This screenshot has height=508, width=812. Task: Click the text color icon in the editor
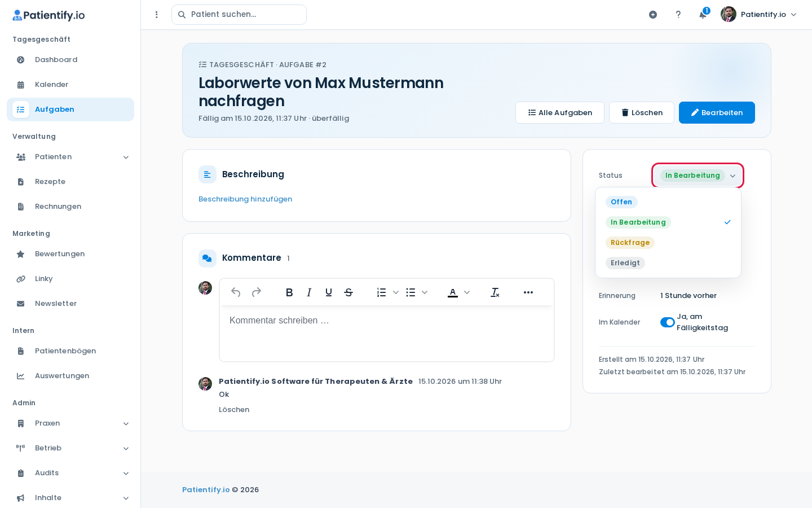453,292
